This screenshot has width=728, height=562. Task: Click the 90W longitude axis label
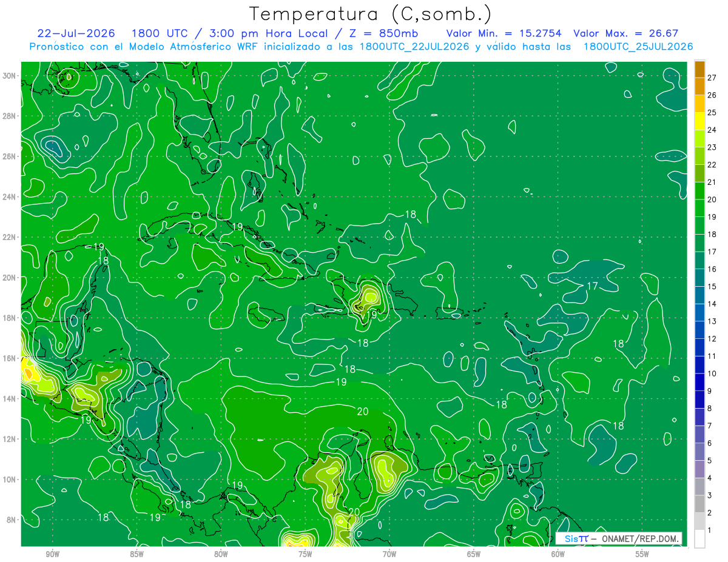pyautogui.click(x=52, y=554)
